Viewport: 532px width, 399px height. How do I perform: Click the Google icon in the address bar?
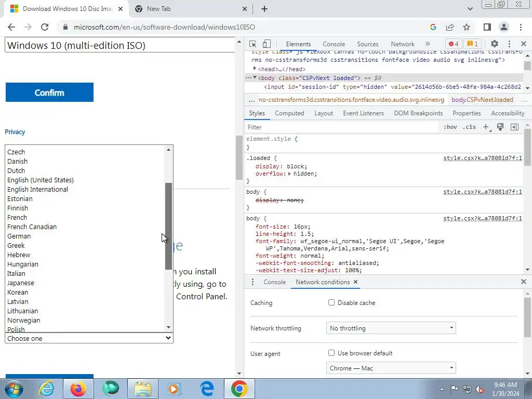pos(433,27)
